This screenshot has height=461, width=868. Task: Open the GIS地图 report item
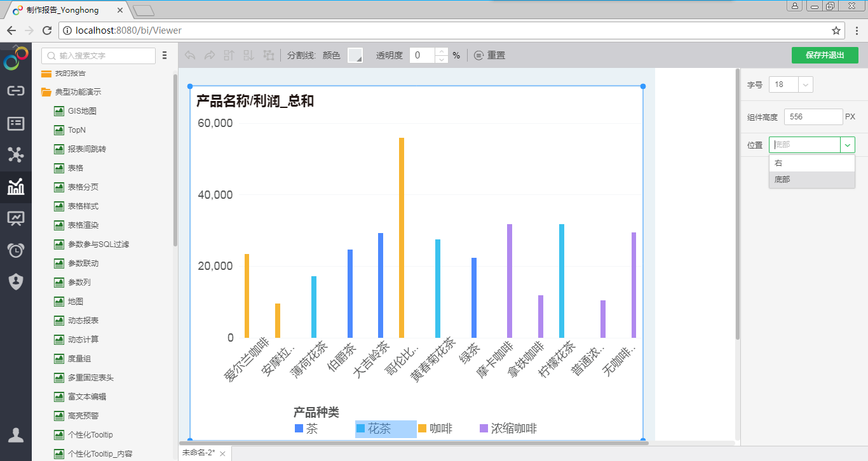pos(82,111)
